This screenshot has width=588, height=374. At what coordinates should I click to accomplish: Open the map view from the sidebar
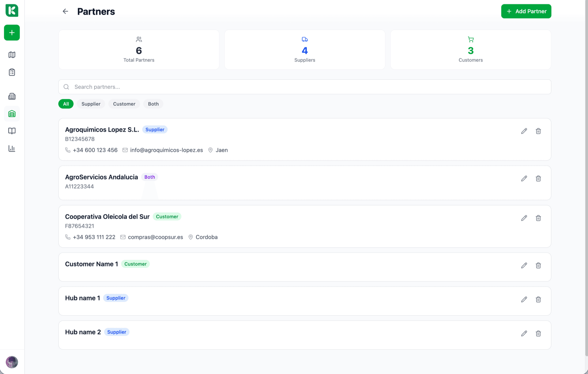tap(12, 55)
